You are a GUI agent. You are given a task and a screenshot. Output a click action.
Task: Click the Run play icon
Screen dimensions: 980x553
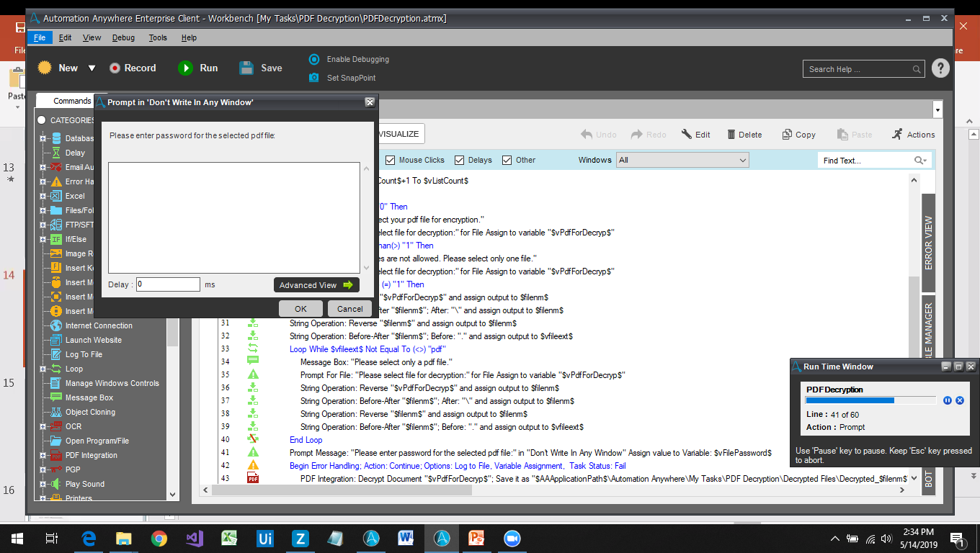[185, 68]
